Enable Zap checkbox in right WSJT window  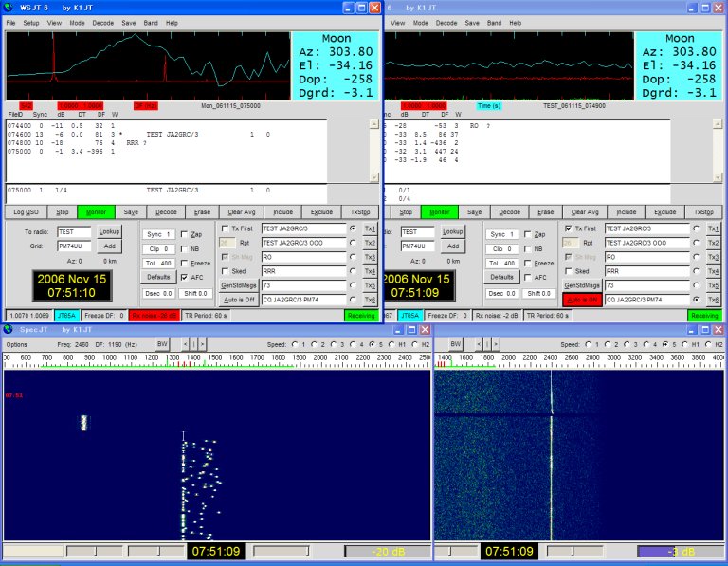point(528,234)
